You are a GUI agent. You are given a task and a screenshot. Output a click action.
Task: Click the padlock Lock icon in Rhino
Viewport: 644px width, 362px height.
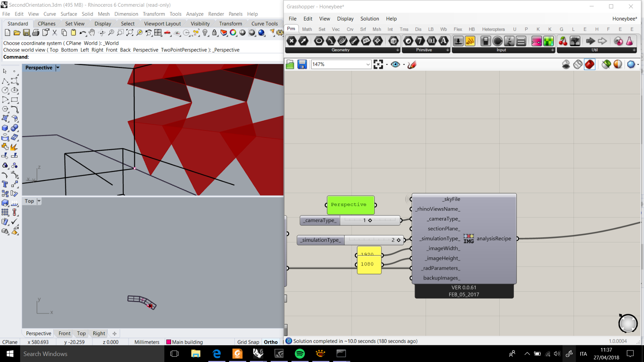point(214,33)
